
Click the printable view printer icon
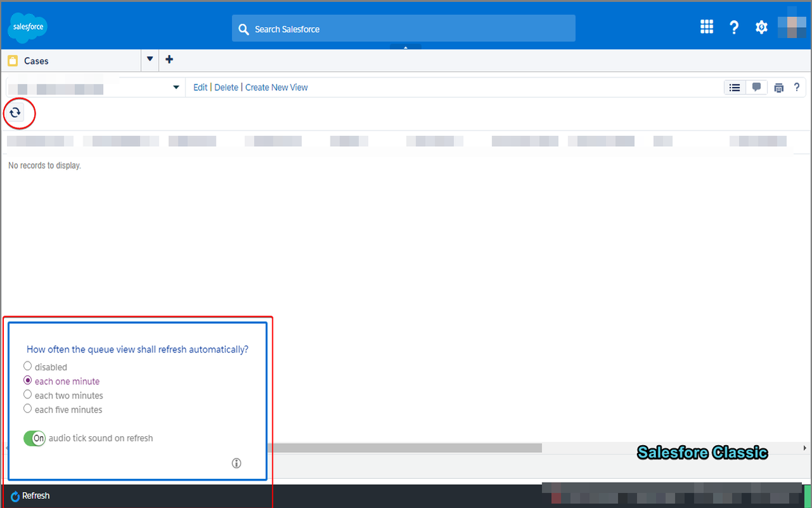pos(779,88)
